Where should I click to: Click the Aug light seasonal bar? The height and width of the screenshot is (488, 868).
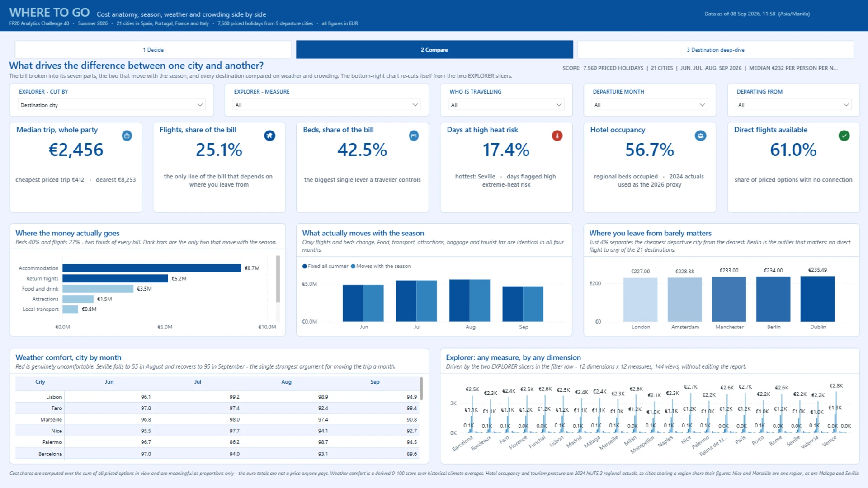coord(480,300)
